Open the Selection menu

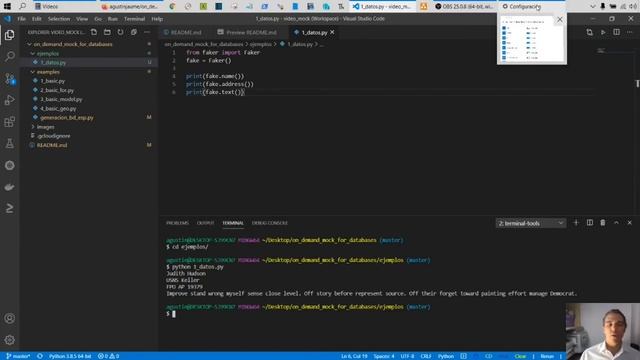tap(59, 19)
